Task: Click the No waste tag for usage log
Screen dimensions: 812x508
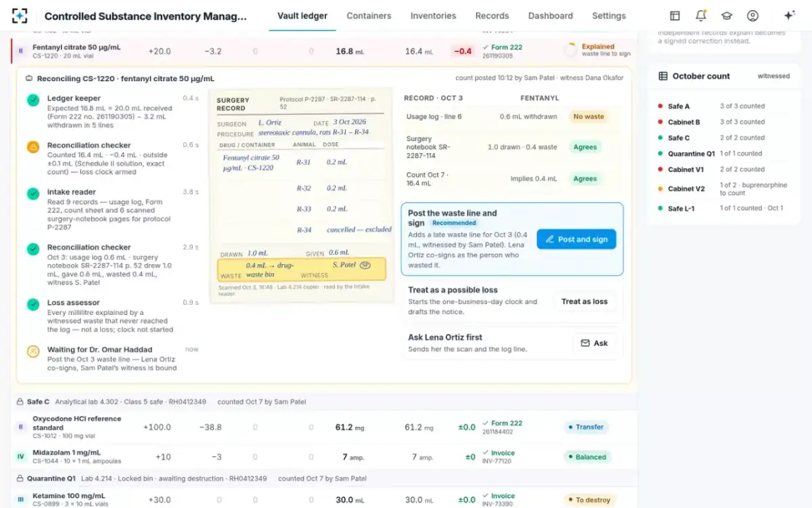Action: pyautogui.click(x=588, y=117)
